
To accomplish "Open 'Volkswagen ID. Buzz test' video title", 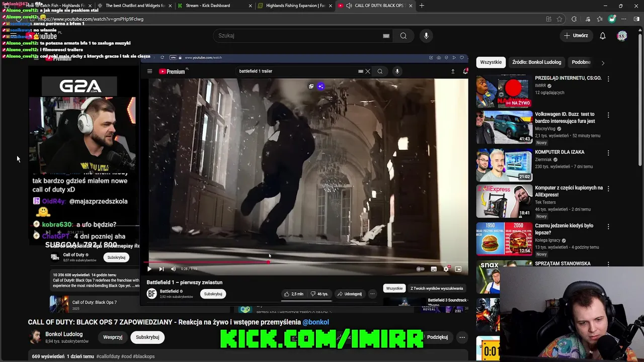I will (565, 118).
